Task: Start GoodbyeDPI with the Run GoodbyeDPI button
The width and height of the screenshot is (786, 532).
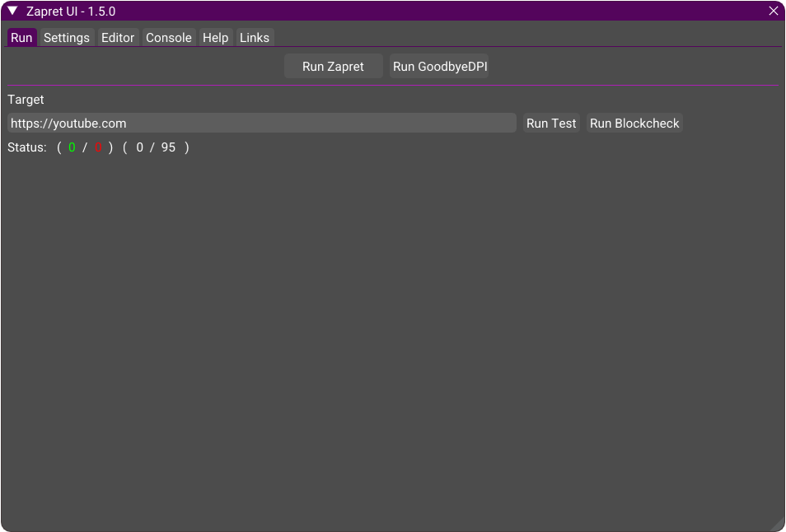Action: [440, 67]
